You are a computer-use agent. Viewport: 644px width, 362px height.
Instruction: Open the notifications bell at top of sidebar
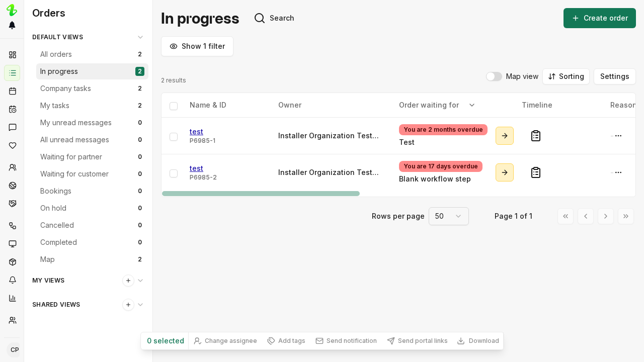[12, 25]
